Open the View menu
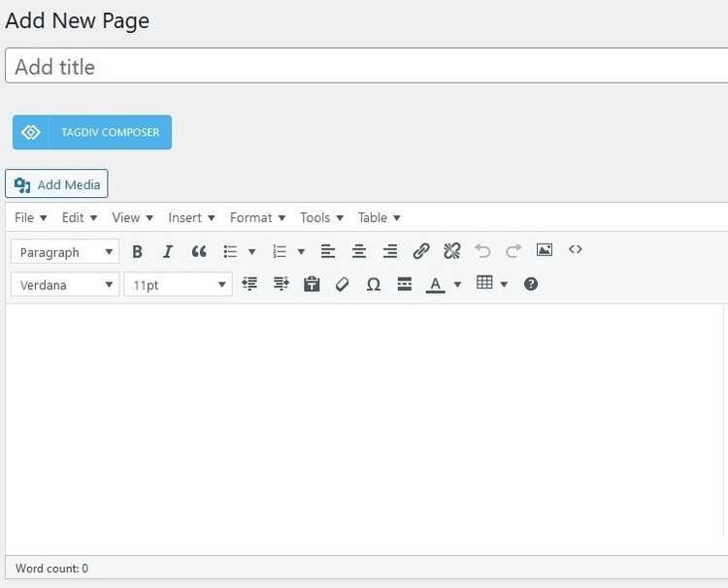Screen dimensions: 728x588 [132, 217]
